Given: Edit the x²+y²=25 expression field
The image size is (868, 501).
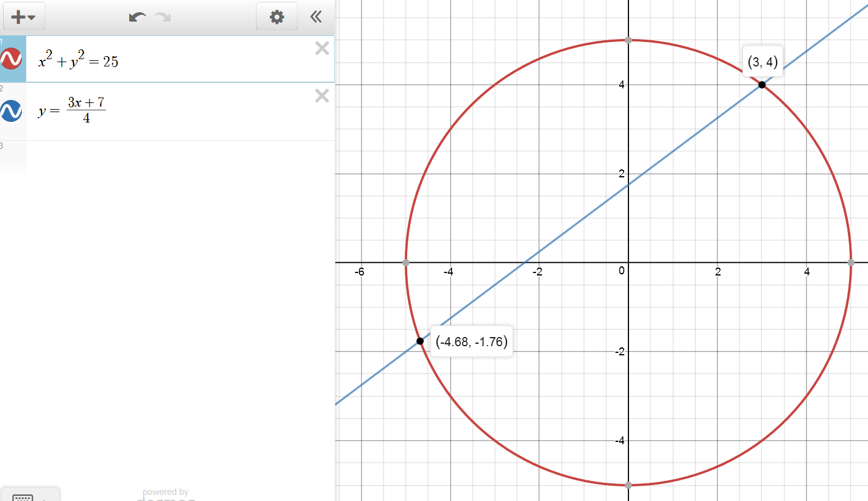Looking at the screenshot, I should (x=171, y=61).
